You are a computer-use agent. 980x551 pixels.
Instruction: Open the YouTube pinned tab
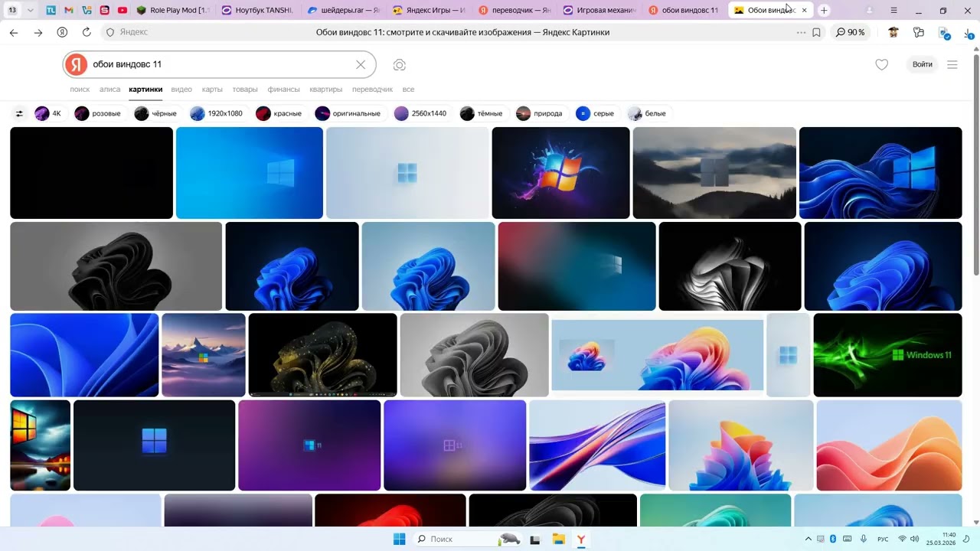point(122,11)
